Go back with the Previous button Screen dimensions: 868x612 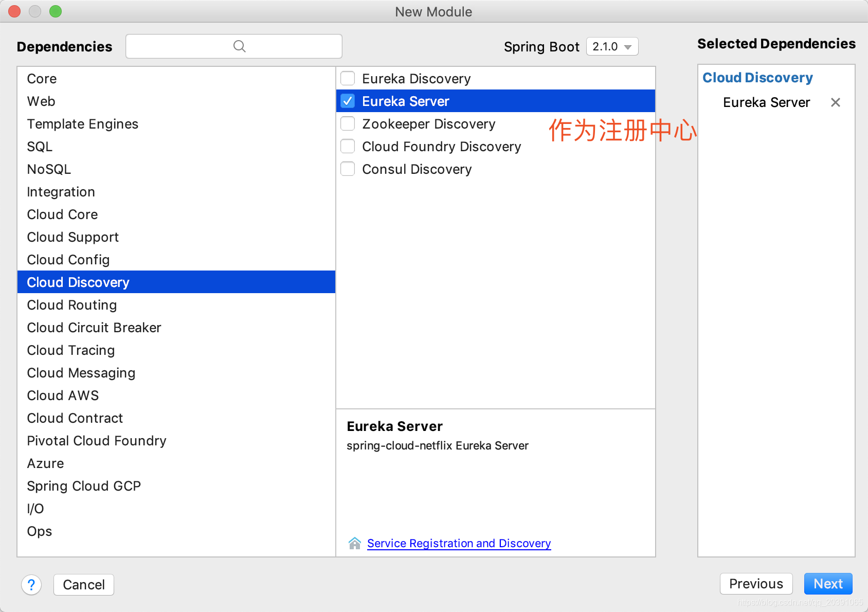coord(756,584)
